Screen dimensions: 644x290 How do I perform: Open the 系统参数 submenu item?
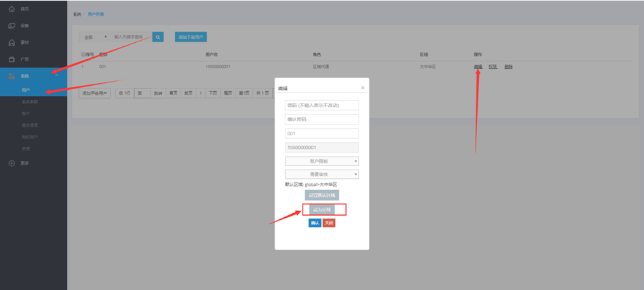29,101
